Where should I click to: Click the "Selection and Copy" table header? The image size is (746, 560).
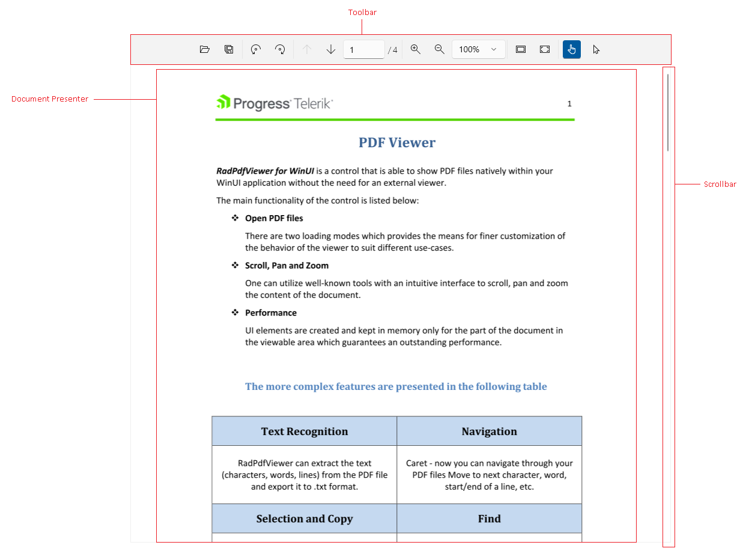coord(305,519)
